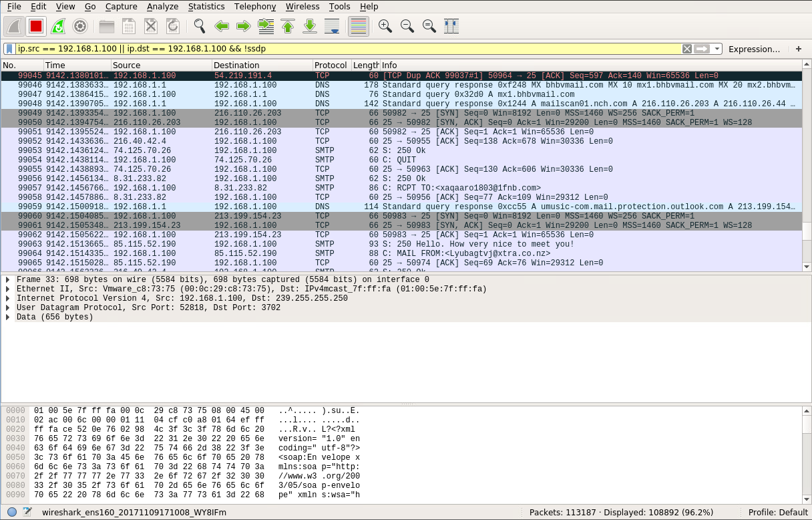Restart the current capture
The width and height of the screenshot is (812, 520).
pyautogui.click(x=58, y=26)
